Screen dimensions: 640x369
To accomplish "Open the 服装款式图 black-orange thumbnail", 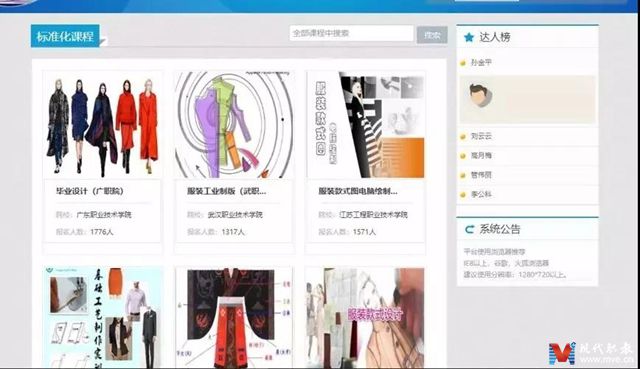I will [365, 125].
